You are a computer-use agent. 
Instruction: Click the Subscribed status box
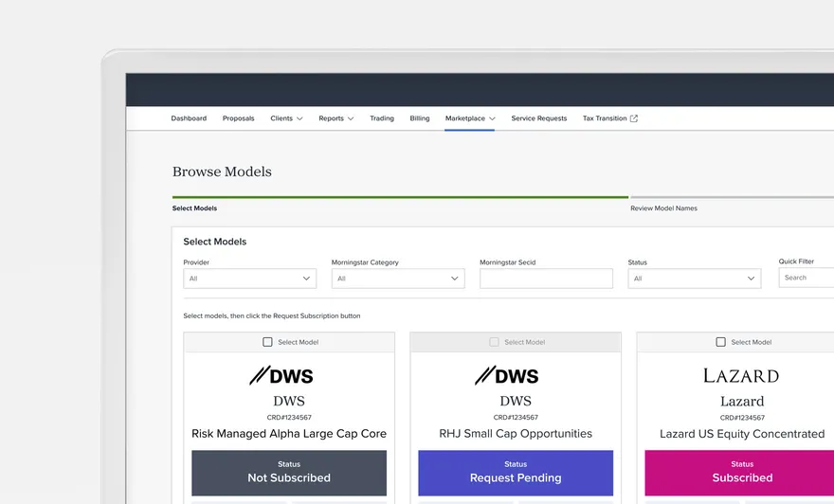pyautogui.click(x=739, y=473)
